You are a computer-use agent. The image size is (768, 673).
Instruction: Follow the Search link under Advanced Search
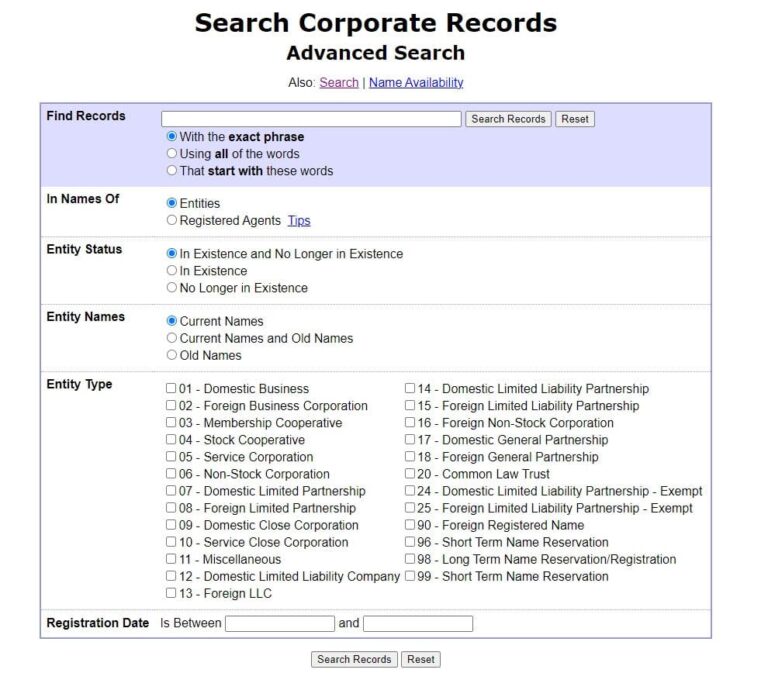[339, 83]
